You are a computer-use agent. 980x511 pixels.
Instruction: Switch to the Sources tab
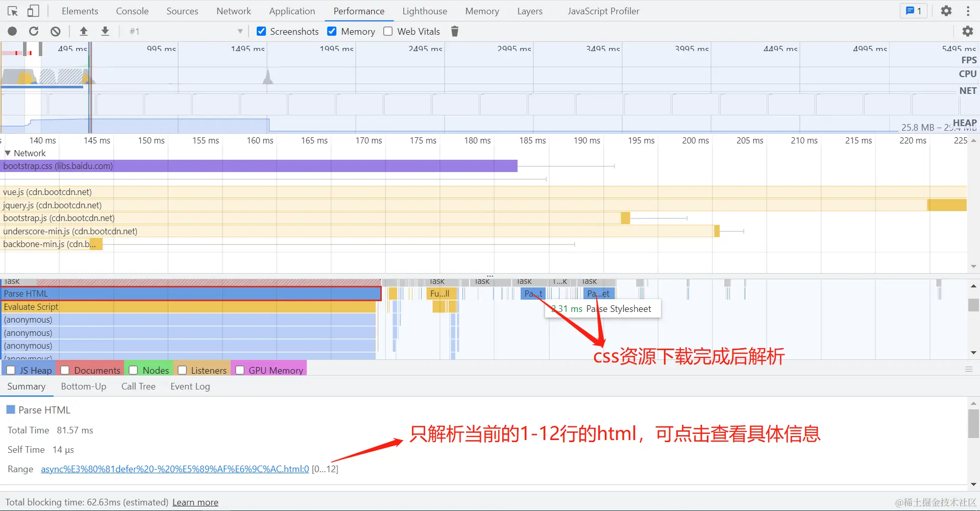tap(182, 11)
